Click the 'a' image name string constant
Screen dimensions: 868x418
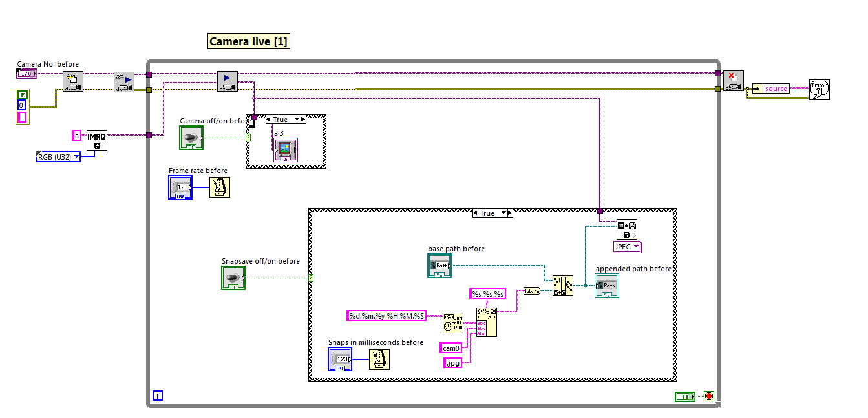[x=77, y=135]
